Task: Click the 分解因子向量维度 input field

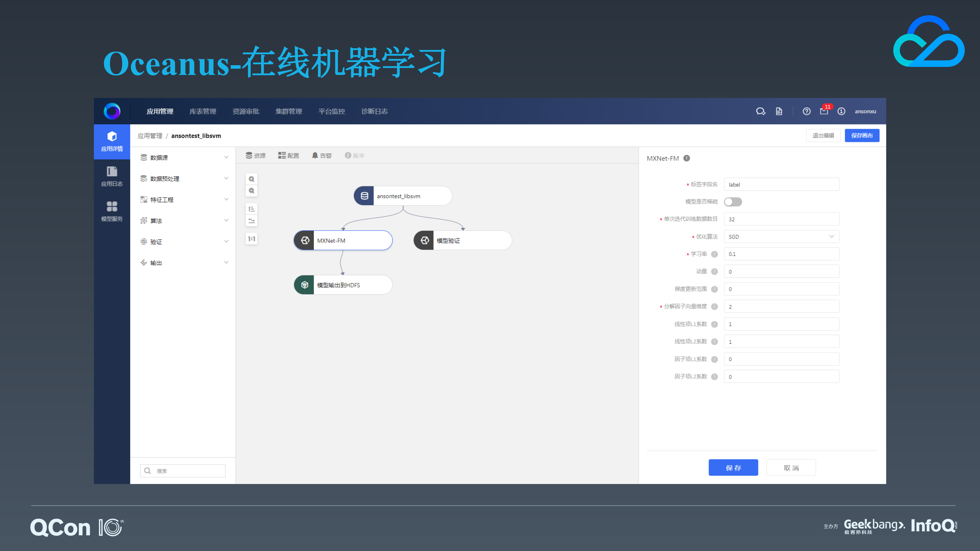Action: click(x=781, y=307)
